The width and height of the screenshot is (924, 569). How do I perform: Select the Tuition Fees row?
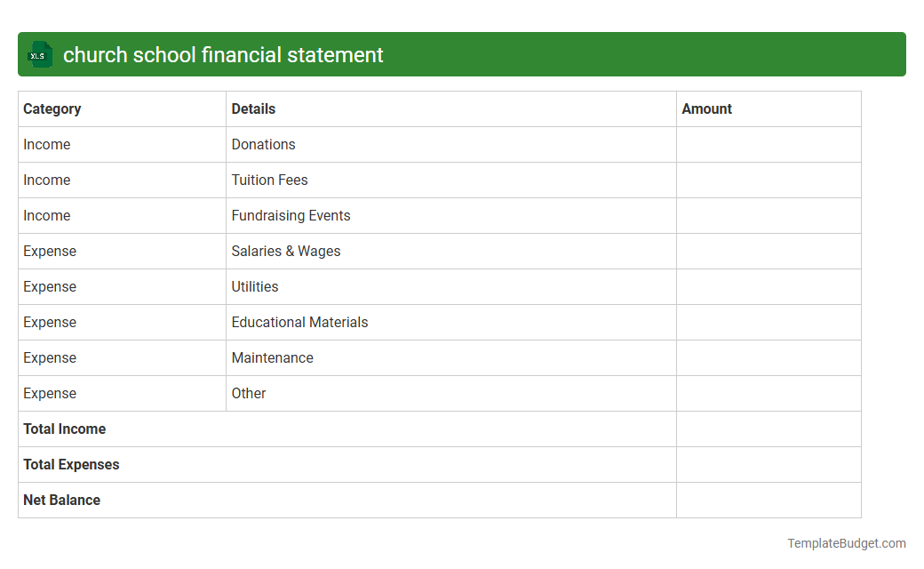269,180
